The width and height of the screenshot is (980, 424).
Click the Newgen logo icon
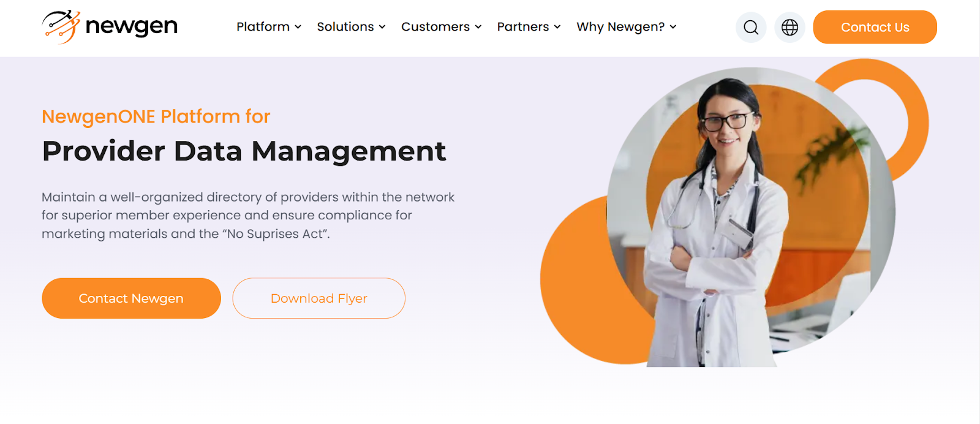click(x=61, y=27)
